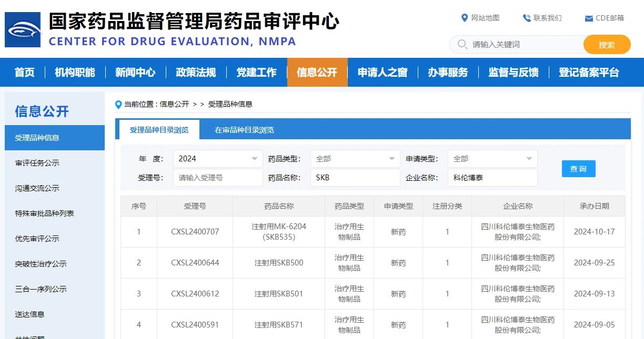
Task: Open the CDE邮箱 link
Action: pos(610,18)
